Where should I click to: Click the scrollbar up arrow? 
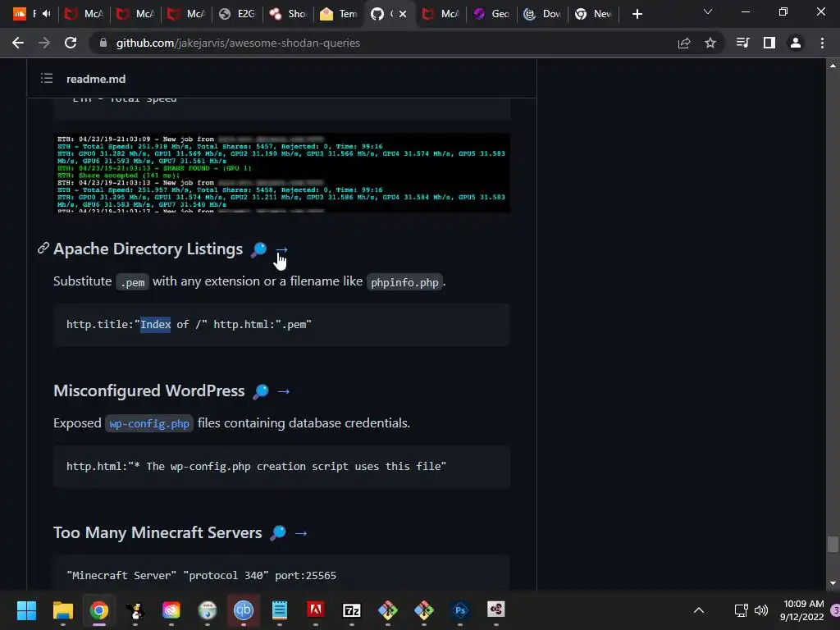(833, 66)
